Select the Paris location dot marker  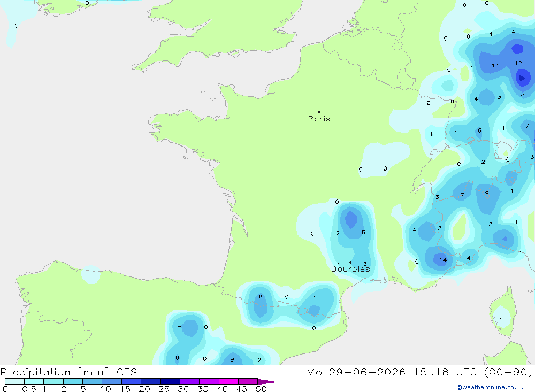pos(319,112)
